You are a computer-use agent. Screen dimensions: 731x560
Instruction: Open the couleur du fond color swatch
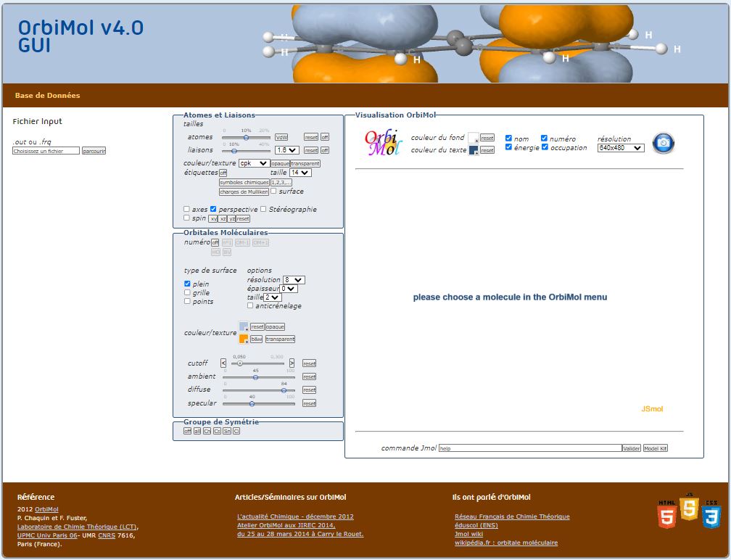tap(473, 138)
